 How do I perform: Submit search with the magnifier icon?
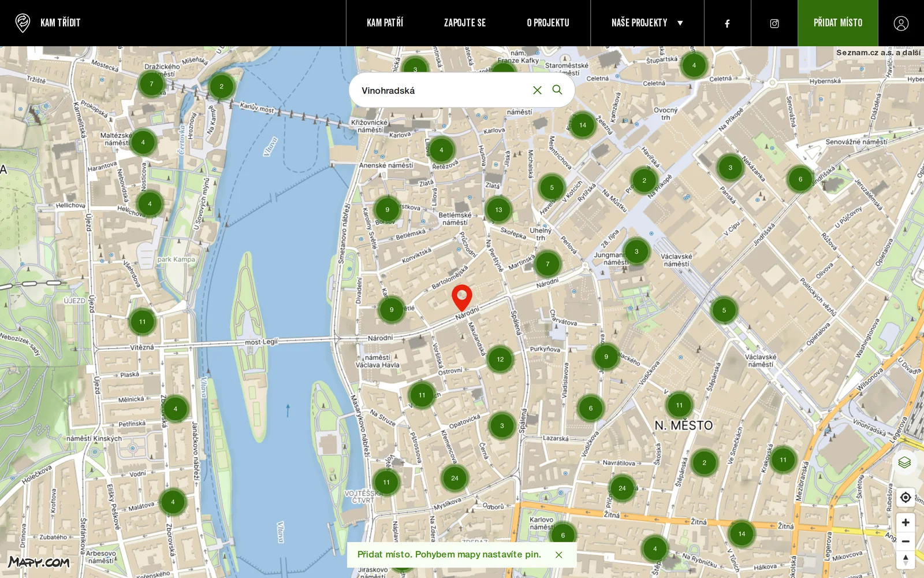557,90
